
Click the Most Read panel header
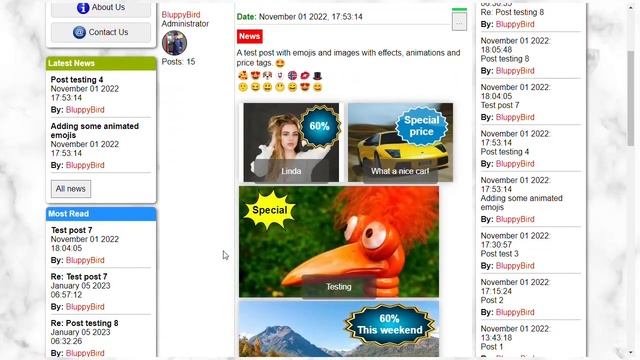pyautogui.click(x=101, y=214)
